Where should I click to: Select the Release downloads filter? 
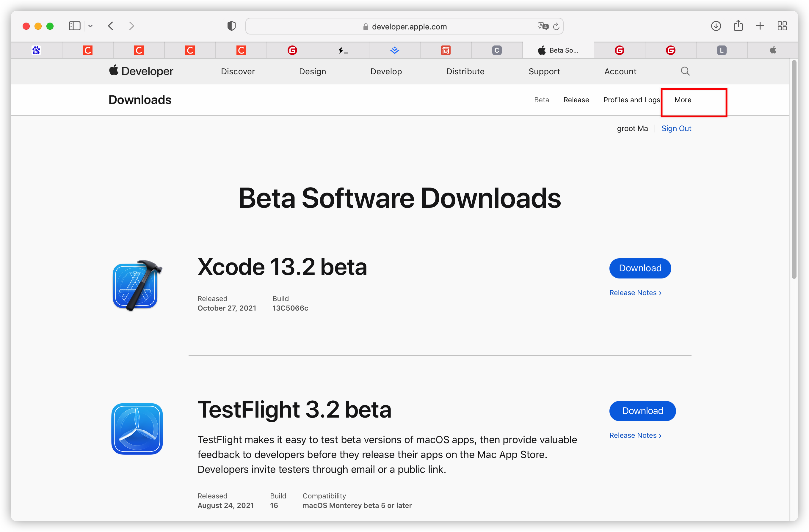point(576,100)
